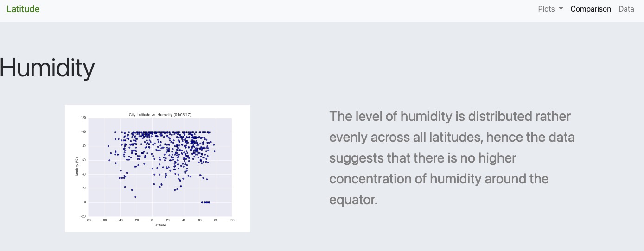
Task: Click the Latitude x-axis label on chart
Action: pos(159,225)
